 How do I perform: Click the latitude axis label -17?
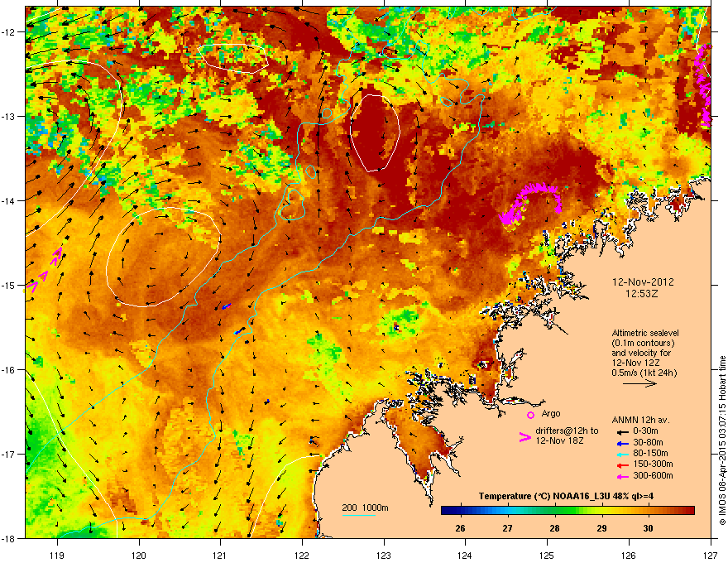[8, 454]
